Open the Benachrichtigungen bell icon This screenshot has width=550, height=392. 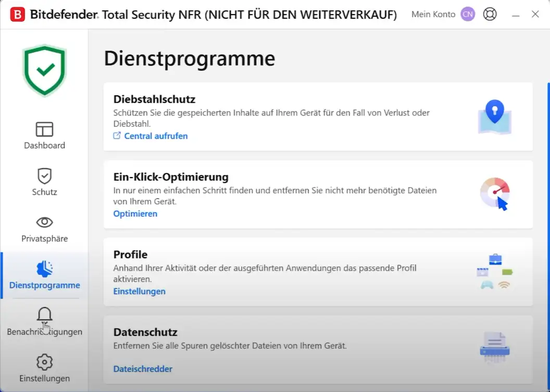click(x=44, y=315)
